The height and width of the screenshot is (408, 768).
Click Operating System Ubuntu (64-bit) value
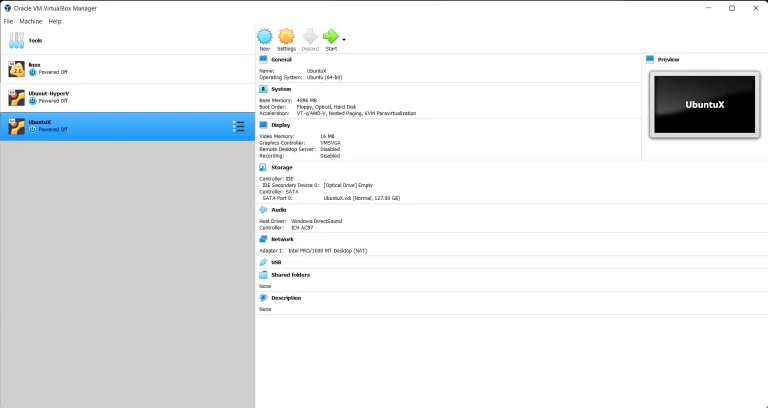[x=324, y=77]
